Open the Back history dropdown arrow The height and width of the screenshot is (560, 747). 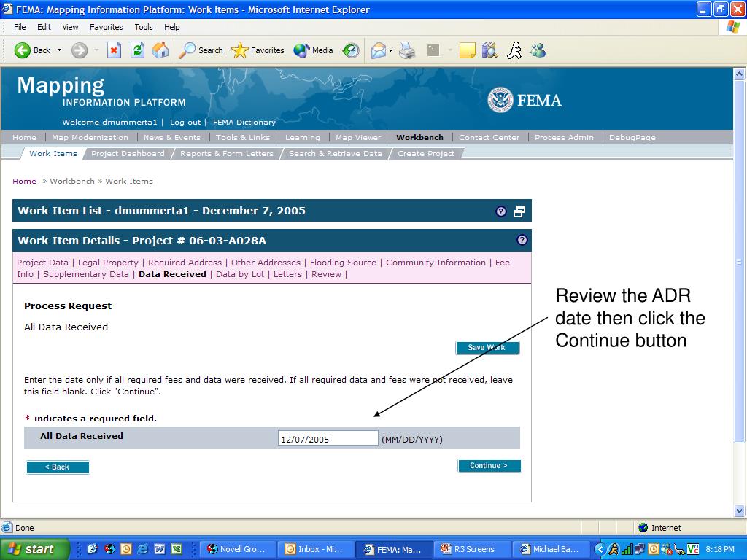point(60,50)
